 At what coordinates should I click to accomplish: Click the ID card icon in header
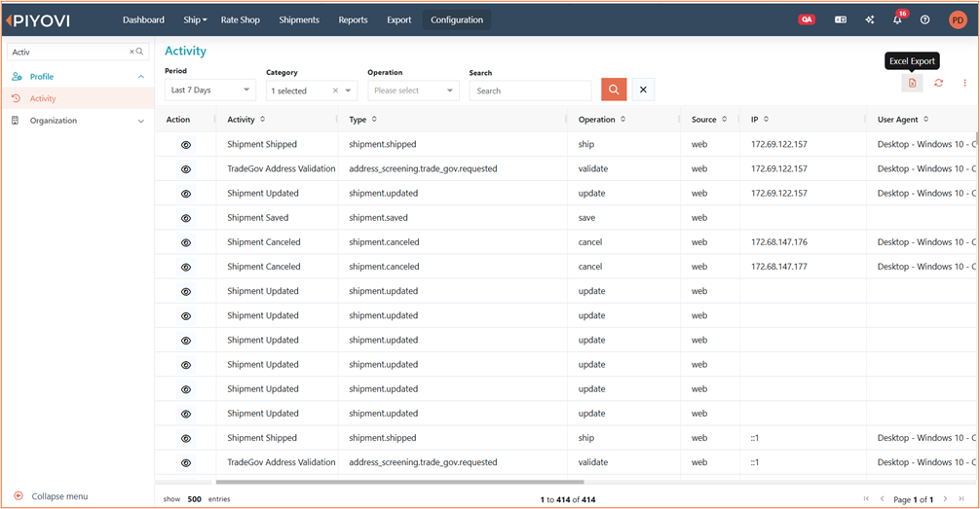[x=841, y=20]
